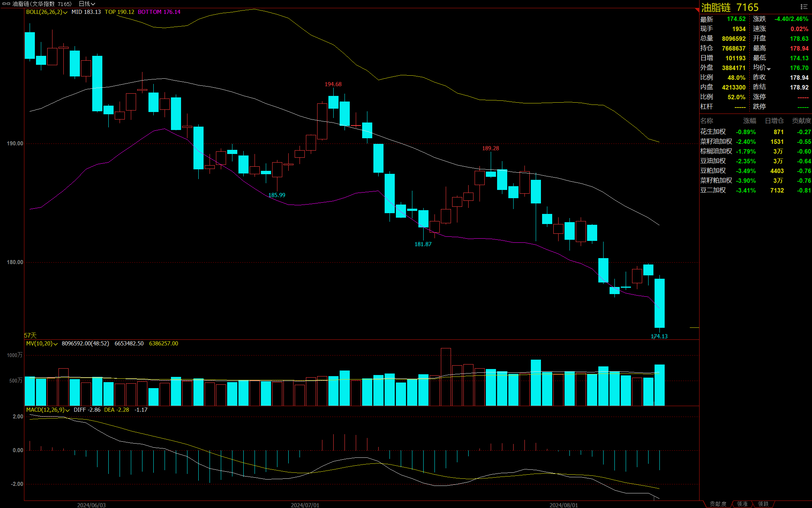Click the 57天 day count label
Viewport: 812px width, 508px height.
30,335
